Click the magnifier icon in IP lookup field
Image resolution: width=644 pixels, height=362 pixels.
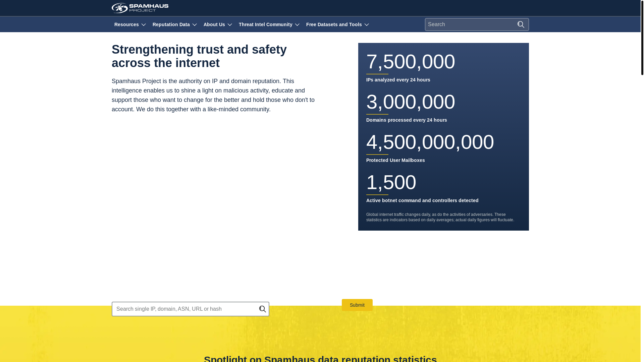tap(262, 309)
